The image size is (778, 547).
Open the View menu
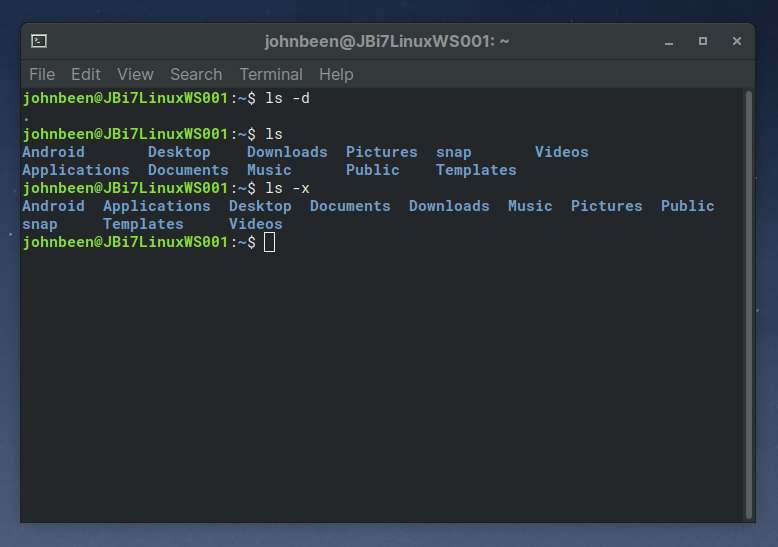coord(135,74)
